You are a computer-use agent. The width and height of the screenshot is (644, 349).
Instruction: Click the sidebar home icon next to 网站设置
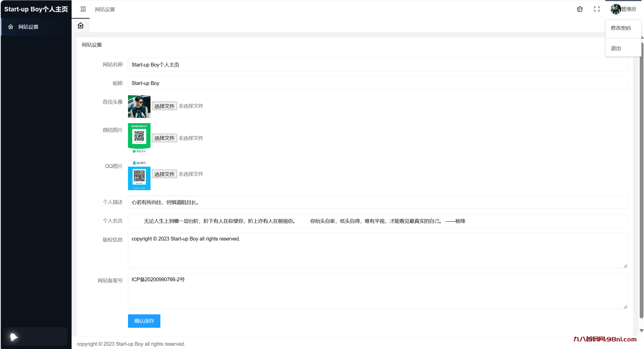(x=11, y=27)
